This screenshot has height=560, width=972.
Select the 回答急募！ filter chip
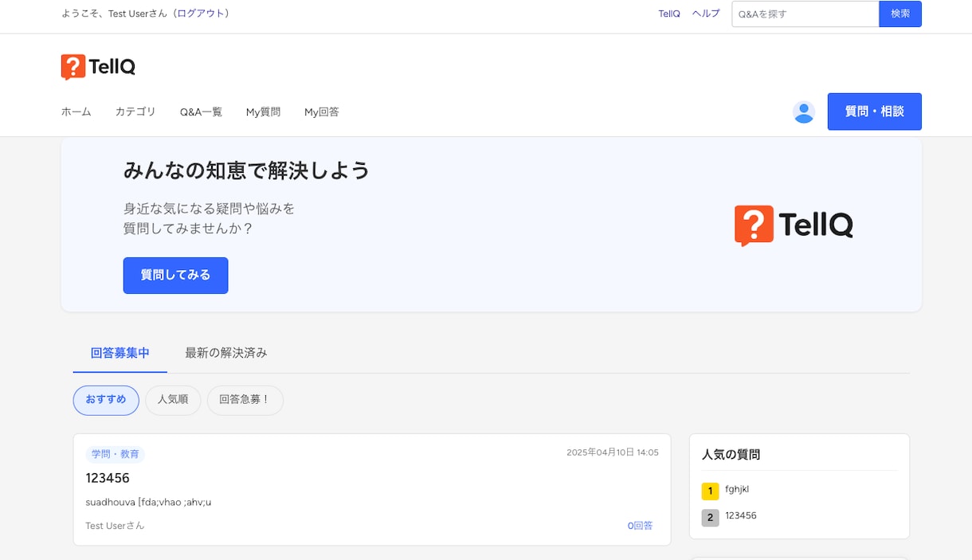coord(245,400)
